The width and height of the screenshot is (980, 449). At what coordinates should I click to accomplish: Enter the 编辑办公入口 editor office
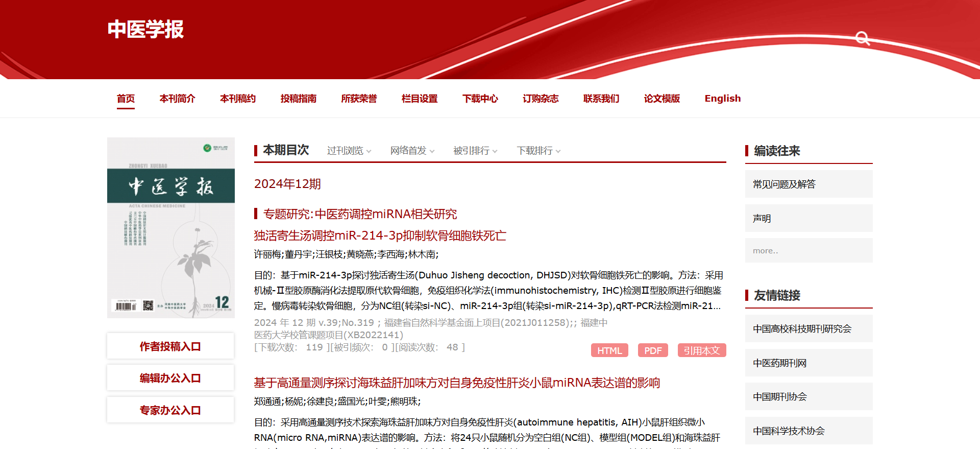point(170,378)
